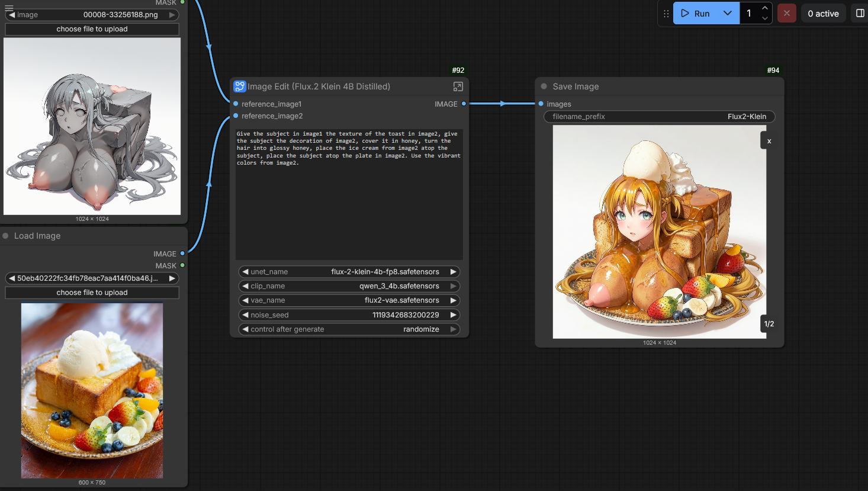Click the next arrow on the unet_name field
This screenshot has width=868, height=491.
coord(453,272)
